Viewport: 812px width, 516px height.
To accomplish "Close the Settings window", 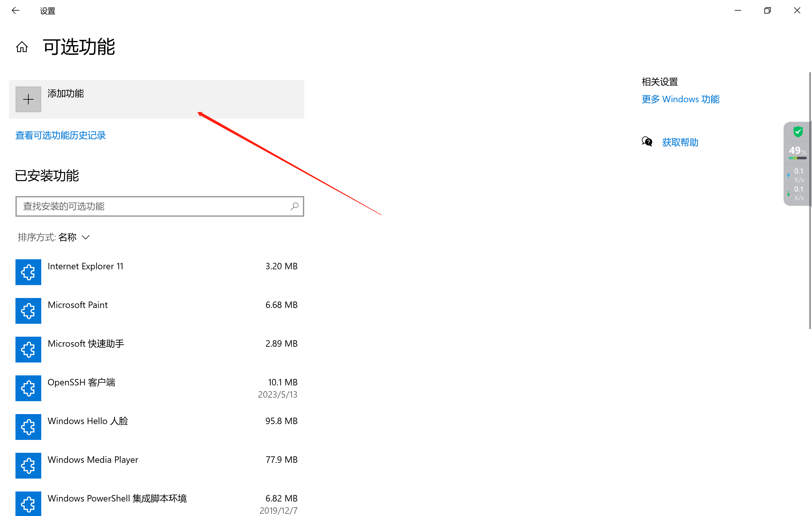I will click(x=797, y=10).
